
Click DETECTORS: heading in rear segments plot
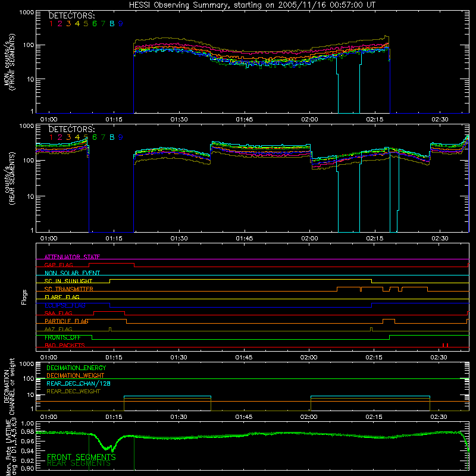click(x=71, y=129)
